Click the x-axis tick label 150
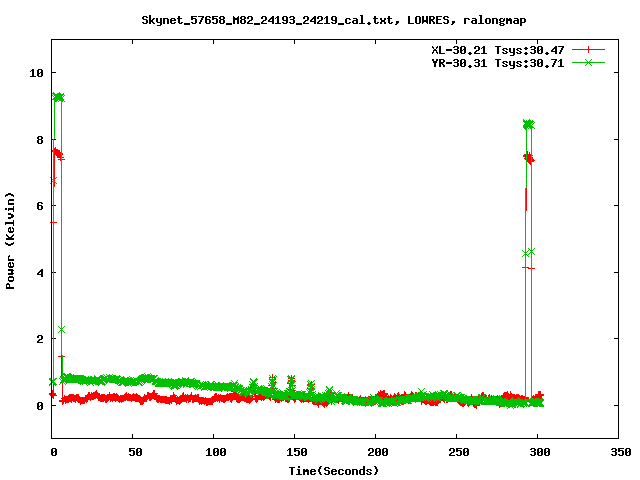 [x=296, y=452]
